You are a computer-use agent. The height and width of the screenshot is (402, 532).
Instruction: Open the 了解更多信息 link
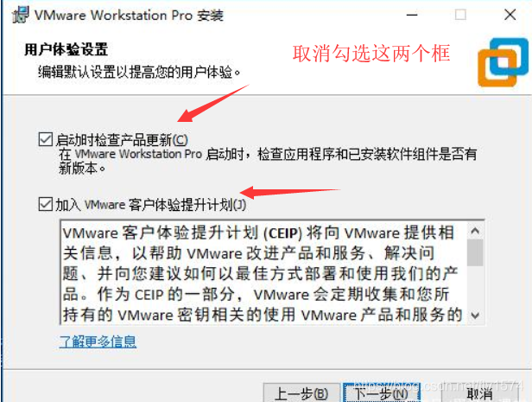point(98,341)
